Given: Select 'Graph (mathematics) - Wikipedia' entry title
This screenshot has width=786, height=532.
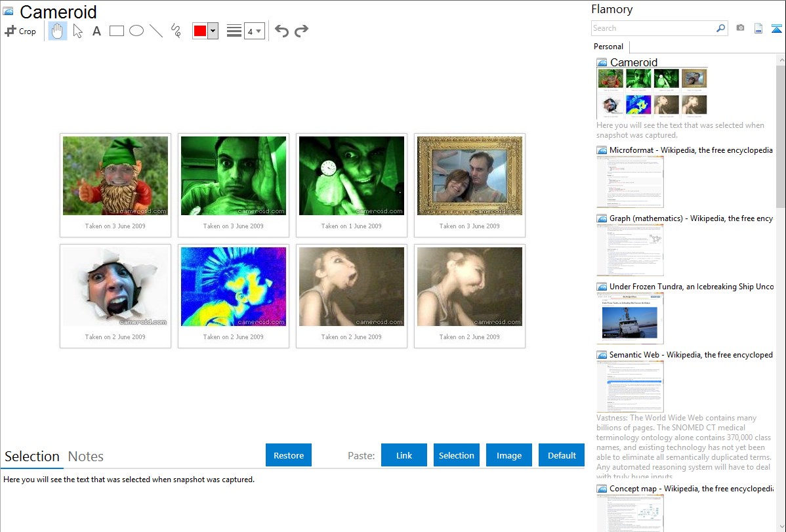Looking at the screenshot, I should point(691,218).
